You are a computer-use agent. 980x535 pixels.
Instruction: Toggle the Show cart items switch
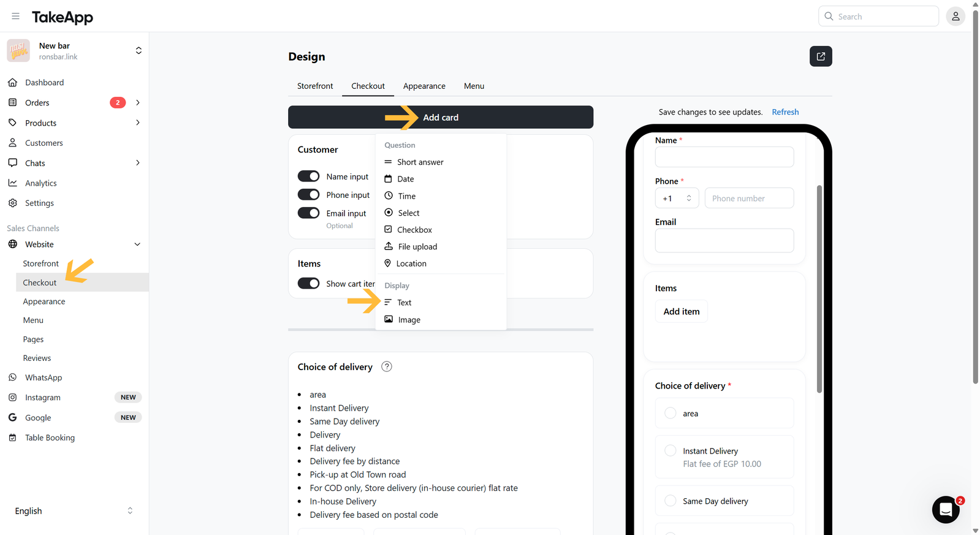click(x=308, y=284)
